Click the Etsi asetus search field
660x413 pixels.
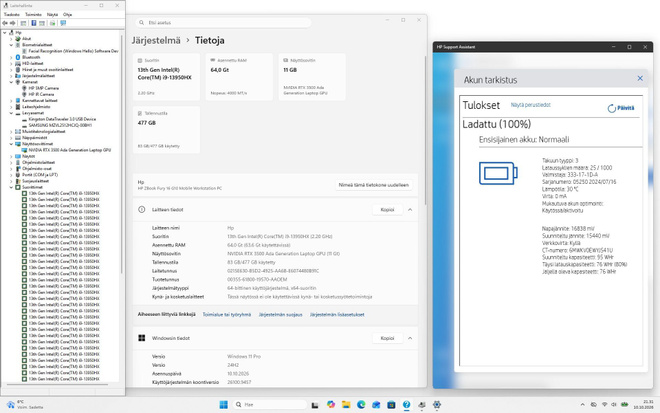tap(224, 23)
